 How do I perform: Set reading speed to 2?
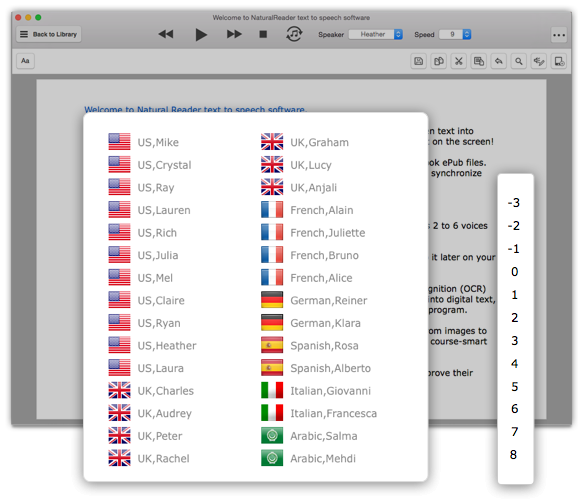[x=515, y=317]
